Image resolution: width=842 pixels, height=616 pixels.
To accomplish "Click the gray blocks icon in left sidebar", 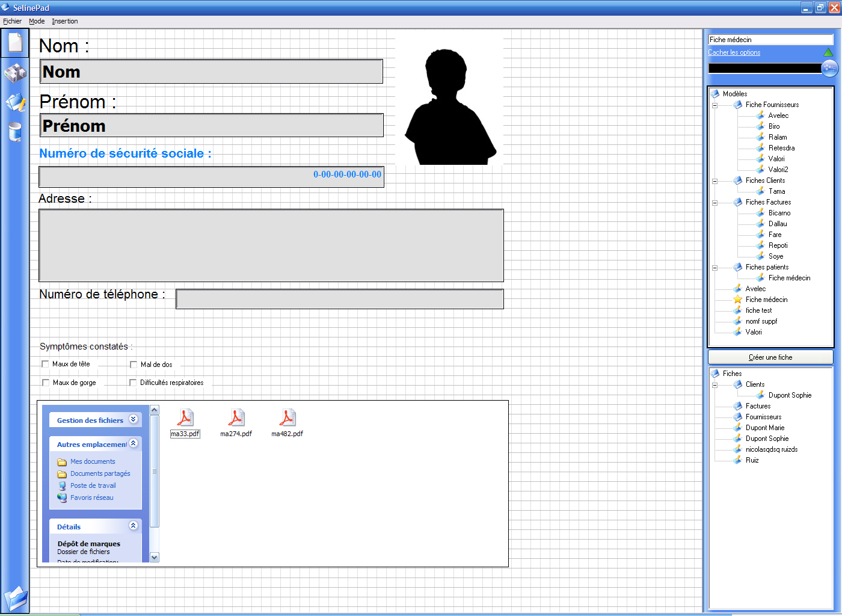I will tap(15, 73).
